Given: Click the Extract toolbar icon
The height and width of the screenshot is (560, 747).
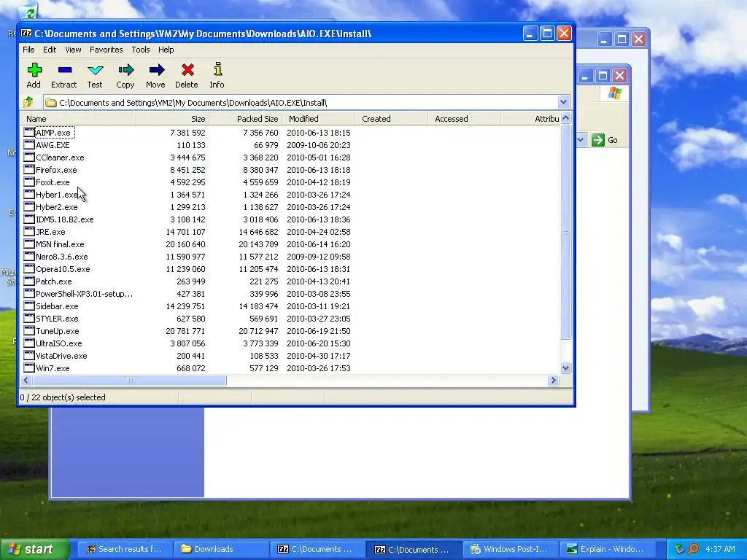Looking at the screenshot, I should tap(64, 70).
